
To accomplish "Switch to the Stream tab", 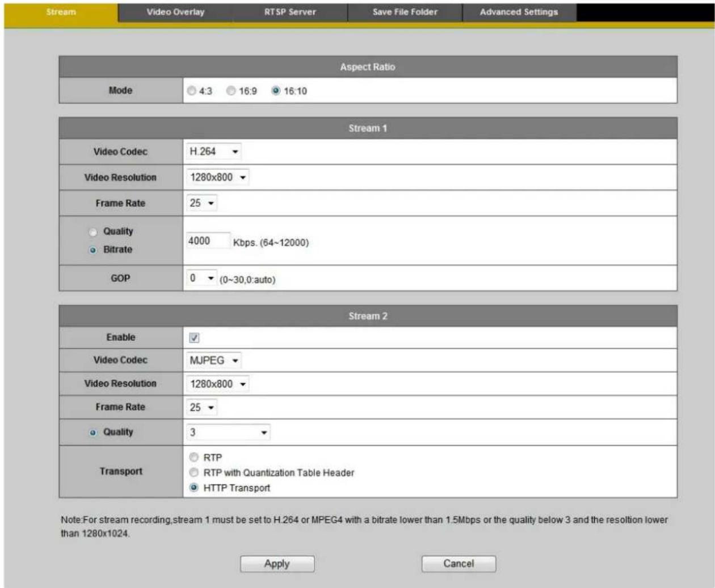I will [61, 12].
